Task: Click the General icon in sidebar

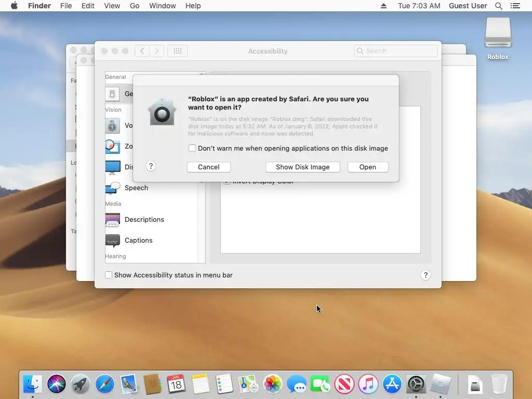Action: click(x=112, y=94)
